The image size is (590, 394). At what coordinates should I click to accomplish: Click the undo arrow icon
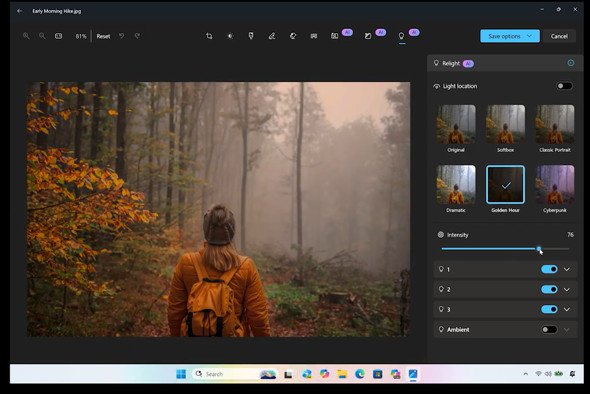[x=122, y=36]
